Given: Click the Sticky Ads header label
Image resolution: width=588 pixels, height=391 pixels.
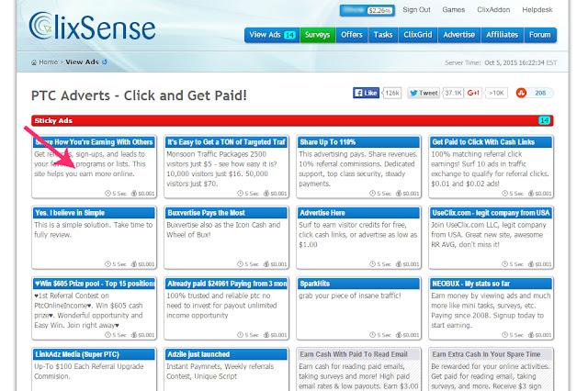Looking at the screenshot, I should coord(53,120).
